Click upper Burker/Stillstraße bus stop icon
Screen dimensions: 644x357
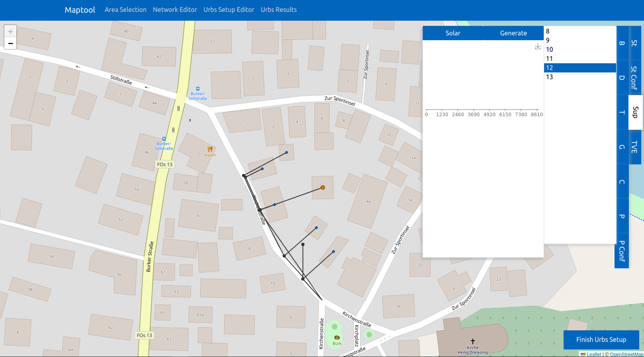tap(198, 89)
